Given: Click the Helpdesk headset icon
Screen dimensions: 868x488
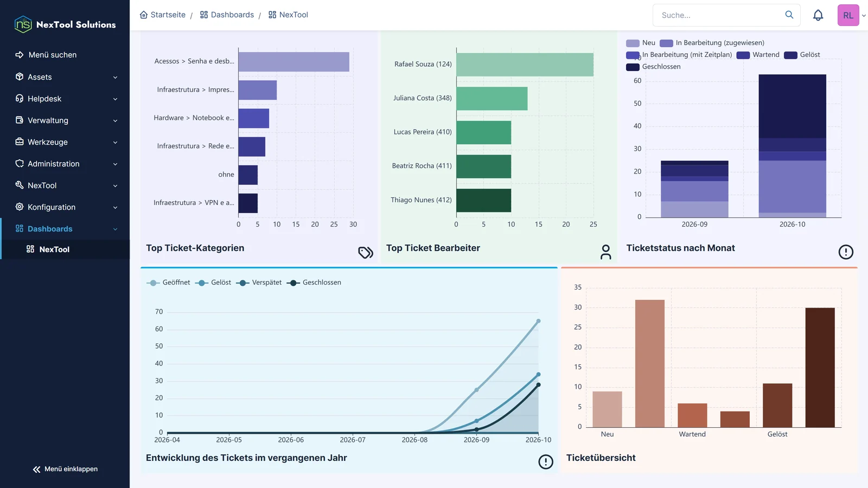Looking at the screenshot, I should [x=20, y=98].
